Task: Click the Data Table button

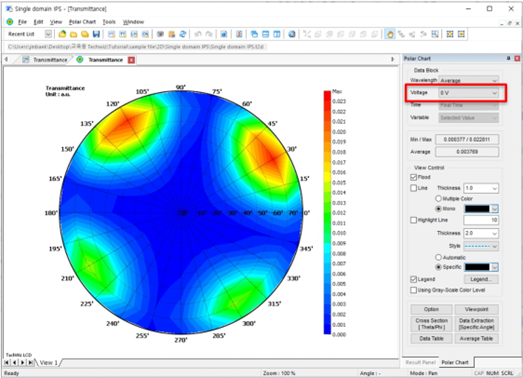Action: tap(431, 338)
